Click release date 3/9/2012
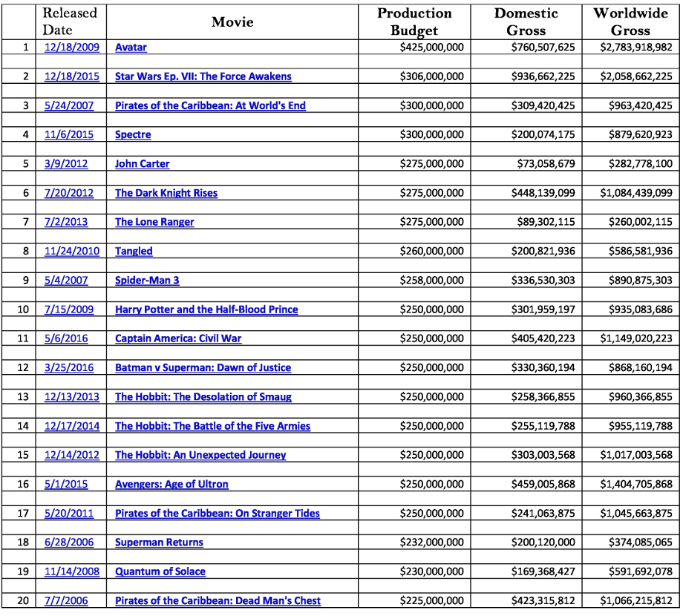 point(66,164)
